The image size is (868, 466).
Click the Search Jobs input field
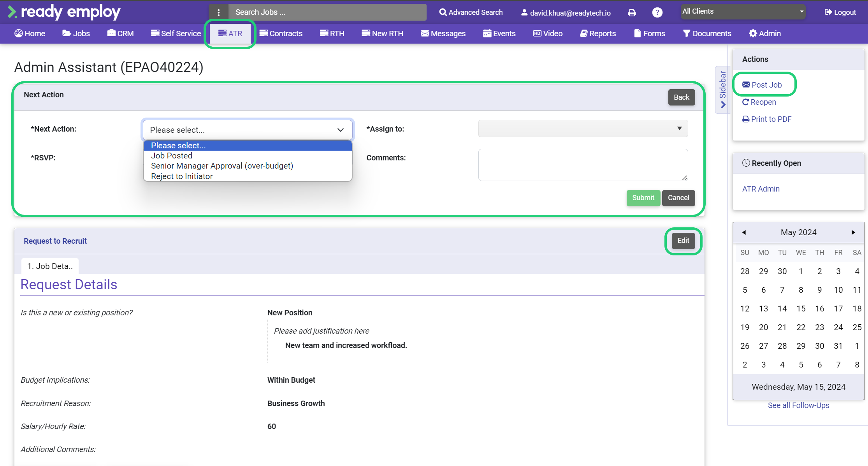pos(327,12)
